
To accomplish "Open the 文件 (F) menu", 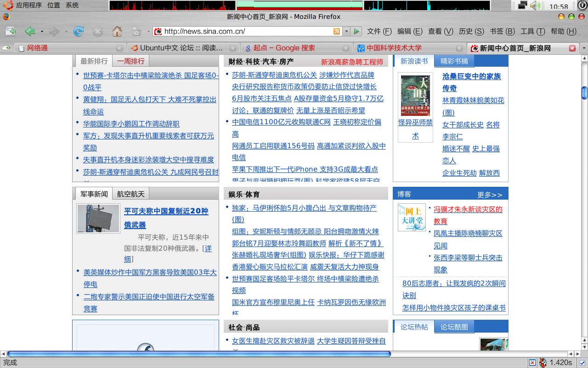I will coord(379,31).
